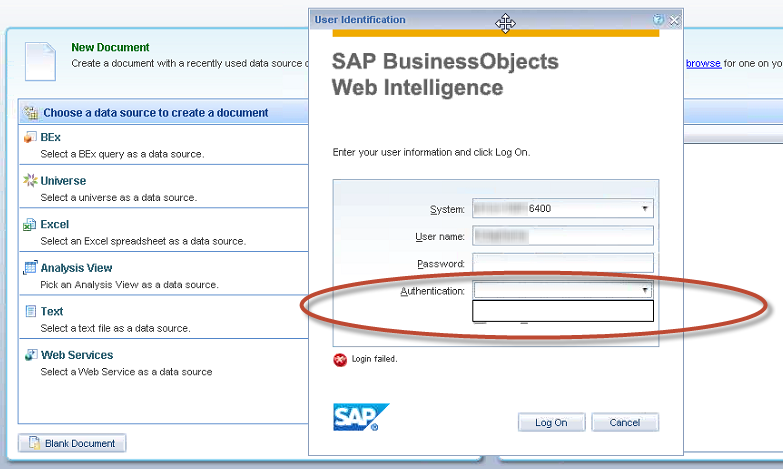
Task: Click 'Select a BEx query as a data source.'
Action: [x=122, y=154]
